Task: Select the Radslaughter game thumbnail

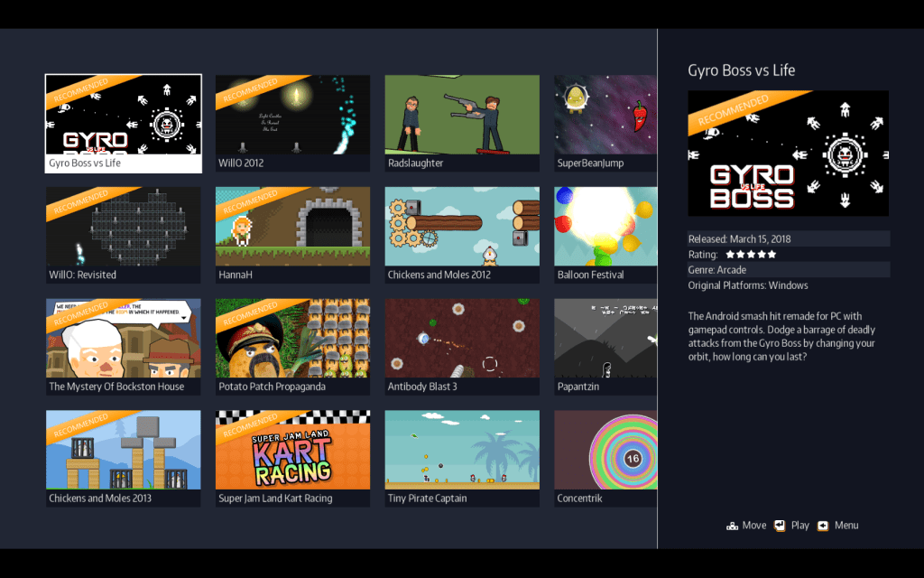Action: 462,123
